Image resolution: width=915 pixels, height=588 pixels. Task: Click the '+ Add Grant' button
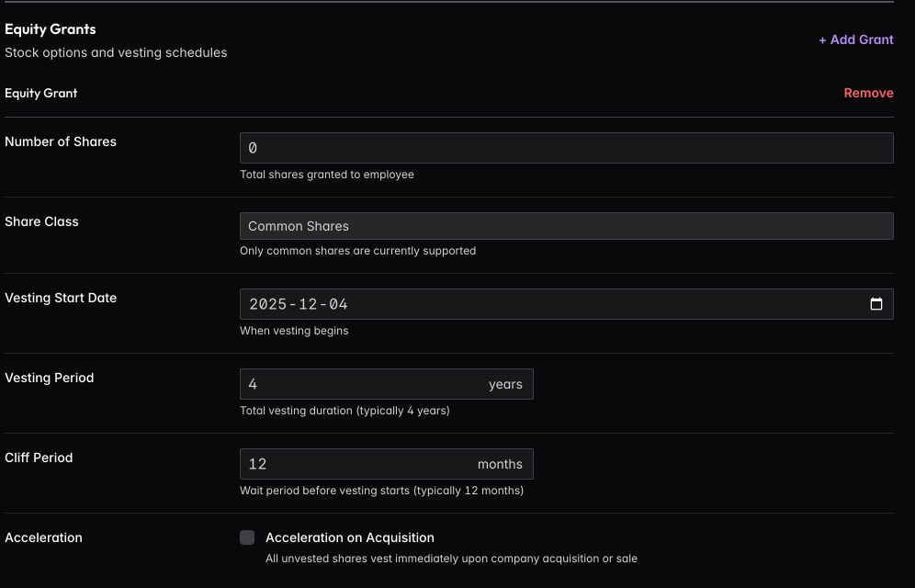tap(855, 40)
